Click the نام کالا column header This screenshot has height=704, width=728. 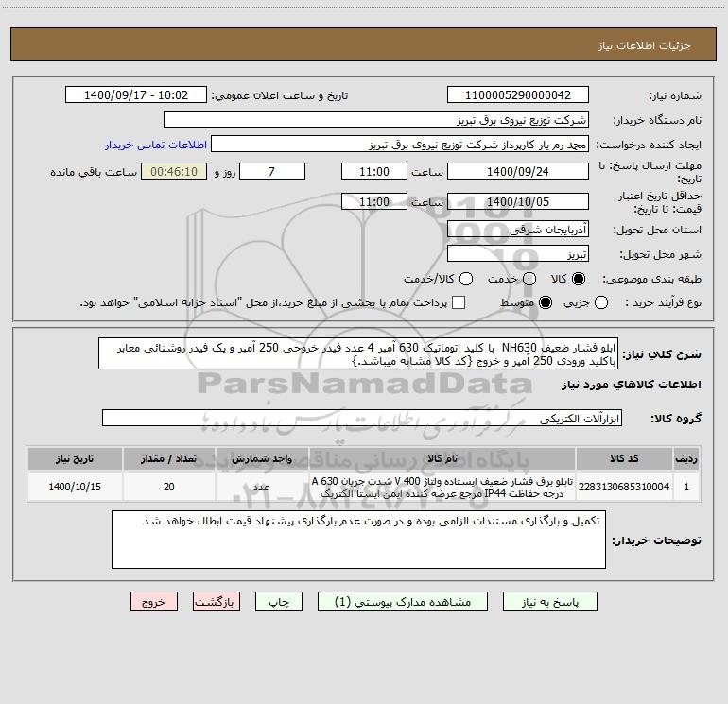coord(442,458)
